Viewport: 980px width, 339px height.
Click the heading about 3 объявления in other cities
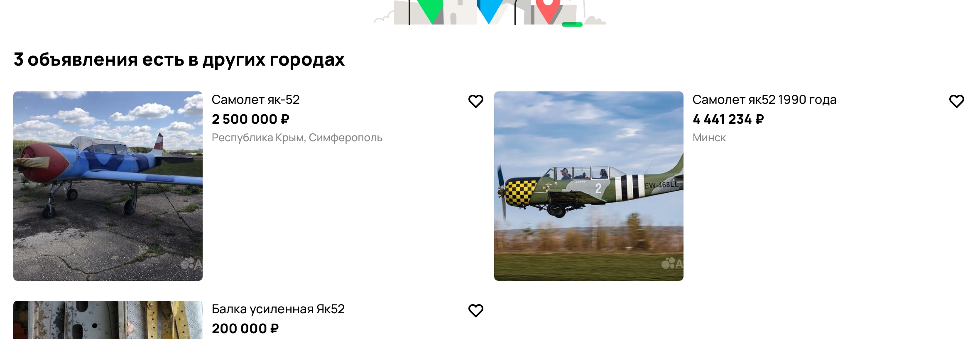click(x=179, y=59)
